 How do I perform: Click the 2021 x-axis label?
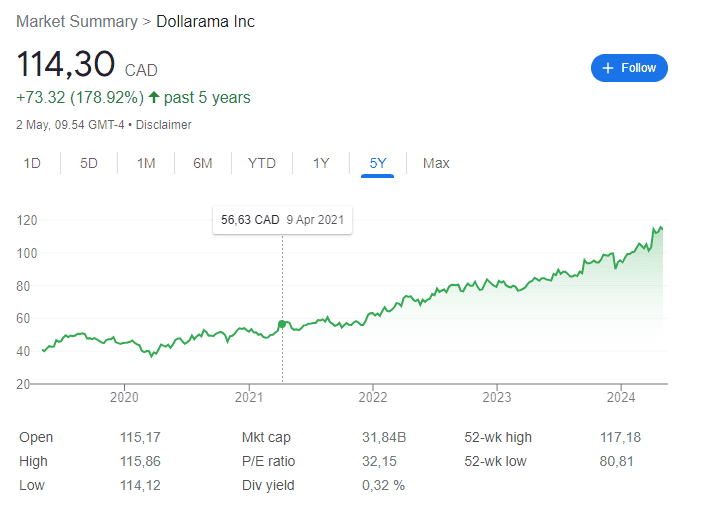(x=249, y=397)
